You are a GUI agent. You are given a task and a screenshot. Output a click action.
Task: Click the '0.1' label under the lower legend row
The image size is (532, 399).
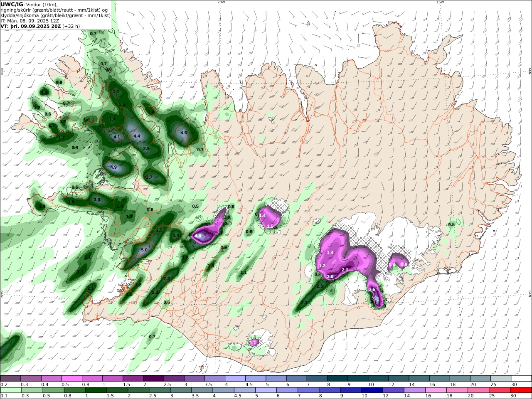3,396
